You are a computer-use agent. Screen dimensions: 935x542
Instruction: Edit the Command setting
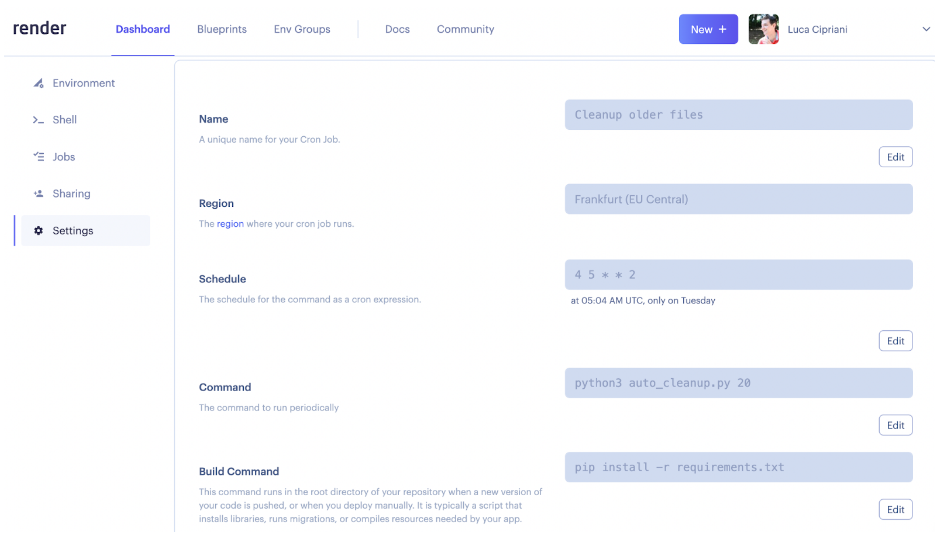click(895, 425)
